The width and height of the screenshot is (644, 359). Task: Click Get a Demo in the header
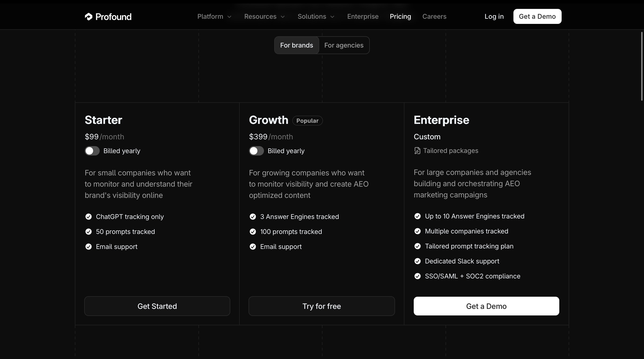click(537, 17)
